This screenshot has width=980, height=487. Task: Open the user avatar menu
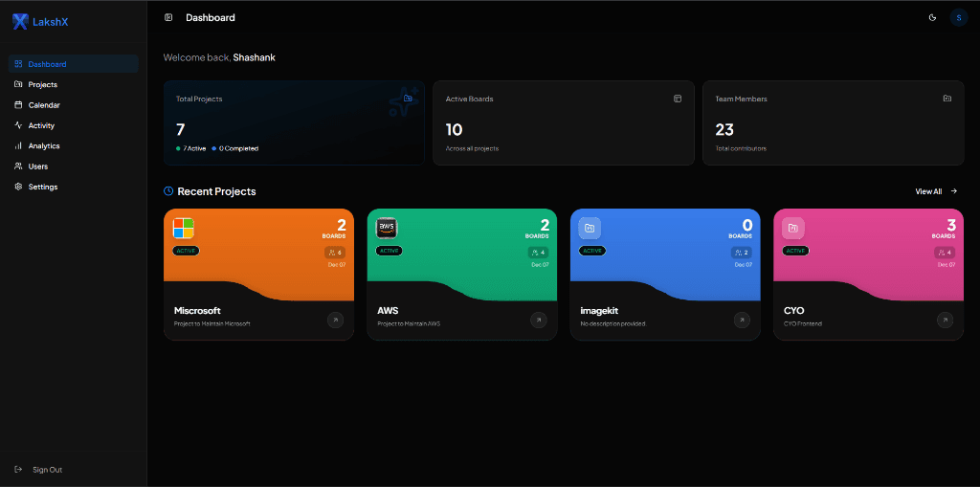click(958, 17)
